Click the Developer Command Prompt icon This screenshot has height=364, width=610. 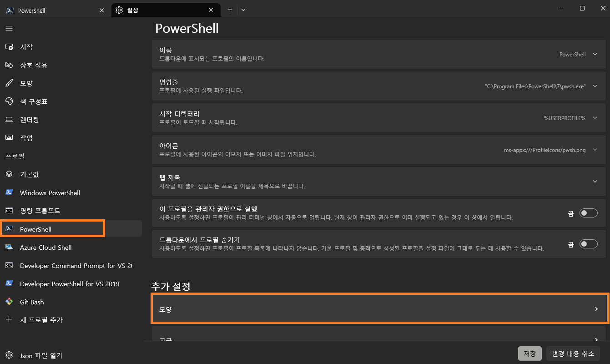[9, 265]
